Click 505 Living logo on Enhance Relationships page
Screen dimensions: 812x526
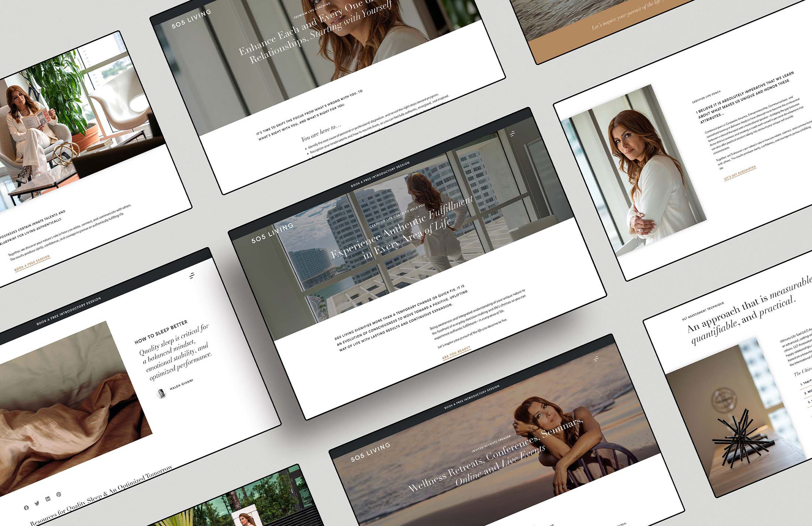[x=191, y=19]
